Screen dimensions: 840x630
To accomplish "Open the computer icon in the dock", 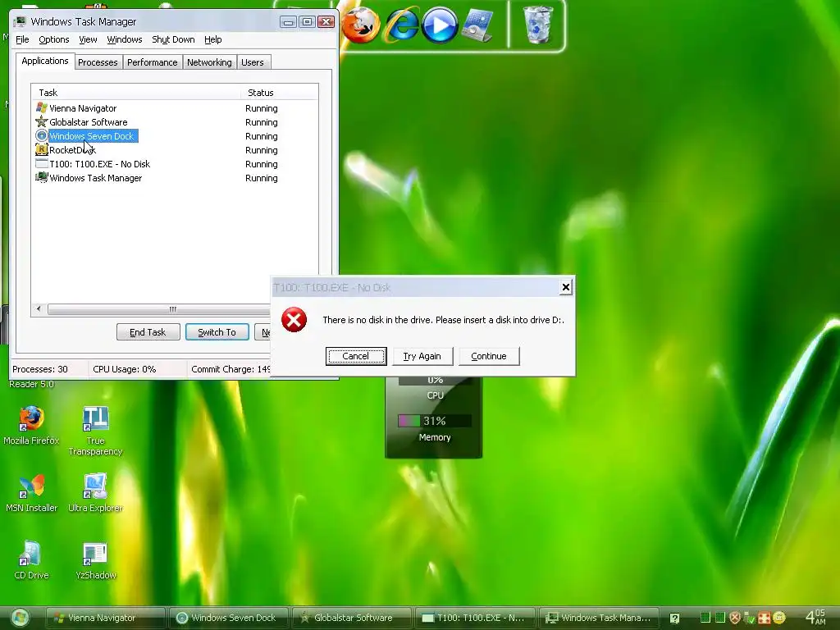I will click(477, 25).
